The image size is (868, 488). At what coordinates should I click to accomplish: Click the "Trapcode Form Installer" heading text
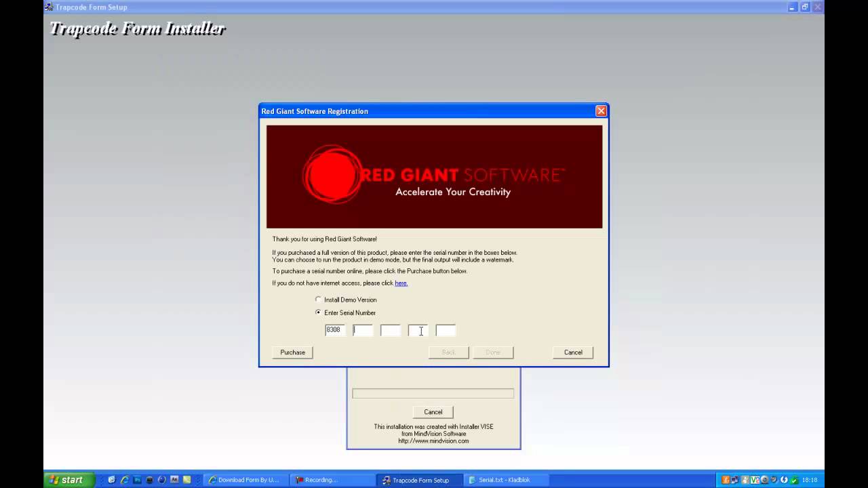click(138, 28)
